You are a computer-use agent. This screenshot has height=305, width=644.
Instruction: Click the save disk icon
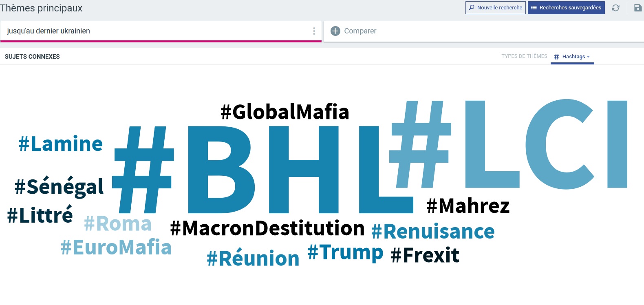pos(638,8)
